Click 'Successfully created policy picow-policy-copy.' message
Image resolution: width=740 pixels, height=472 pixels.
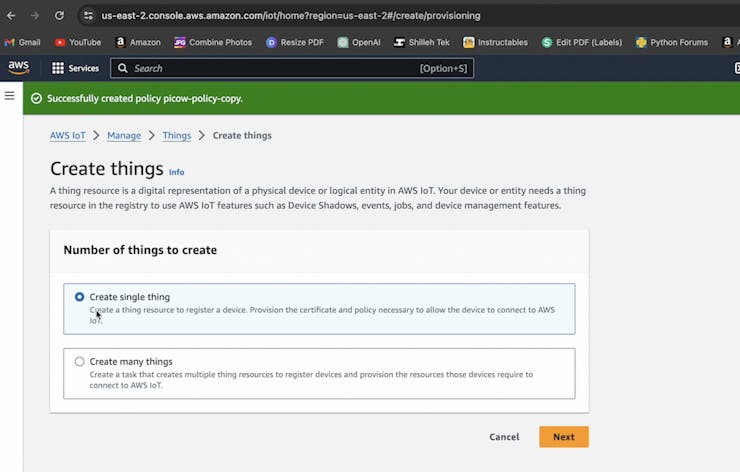[144, 99]
